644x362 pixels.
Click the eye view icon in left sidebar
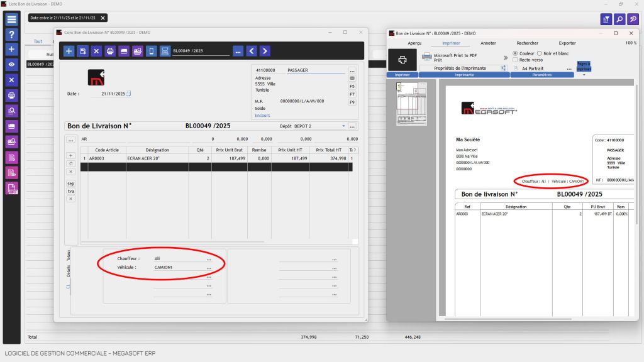[x=11, y=65]
